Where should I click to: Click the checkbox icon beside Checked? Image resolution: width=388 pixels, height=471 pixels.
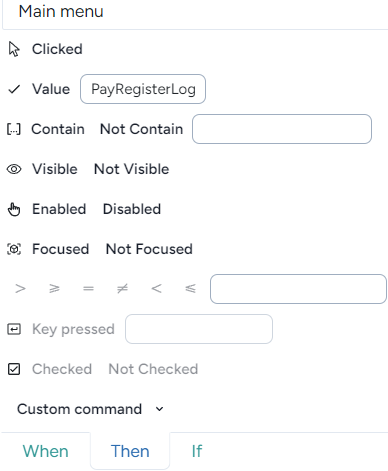point(14,369)
